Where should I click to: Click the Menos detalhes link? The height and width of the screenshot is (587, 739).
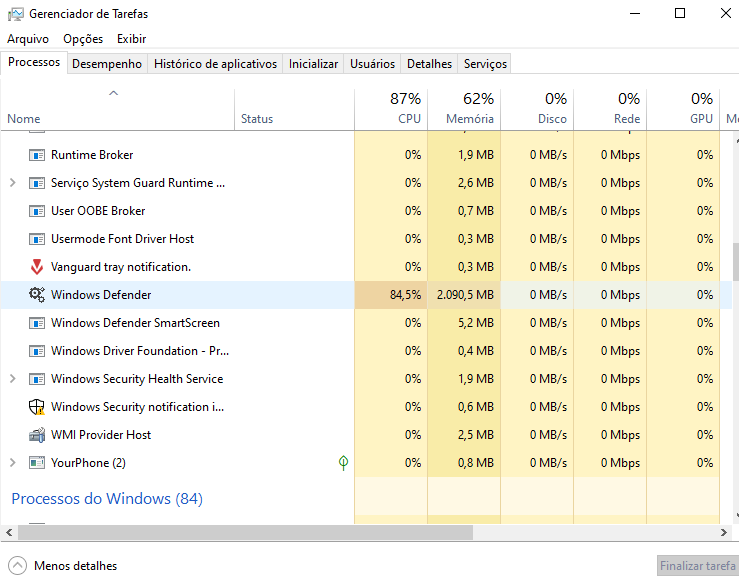75,566
